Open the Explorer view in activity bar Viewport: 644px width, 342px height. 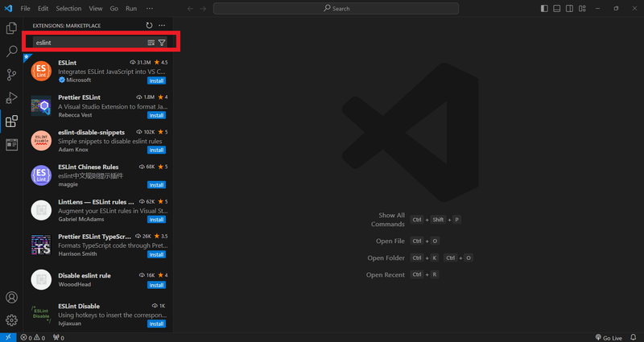11,28
